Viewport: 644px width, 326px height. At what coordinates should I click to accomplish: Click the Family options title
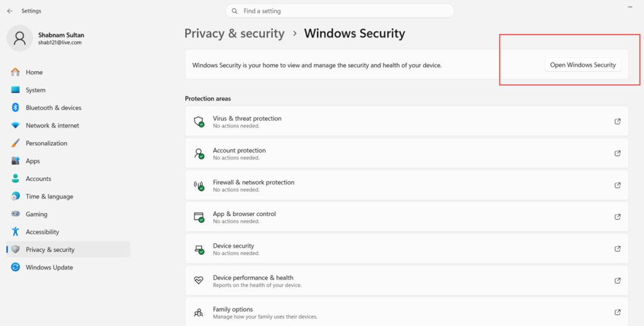coord(233,309)
